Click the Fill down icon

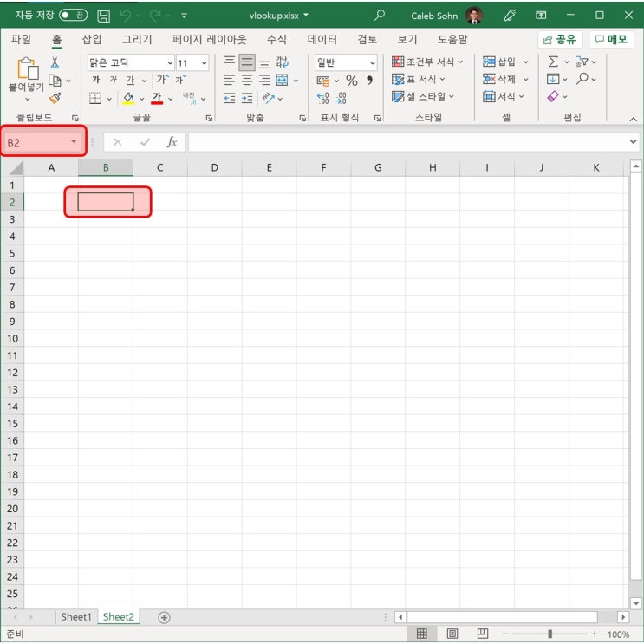point(553,79)
